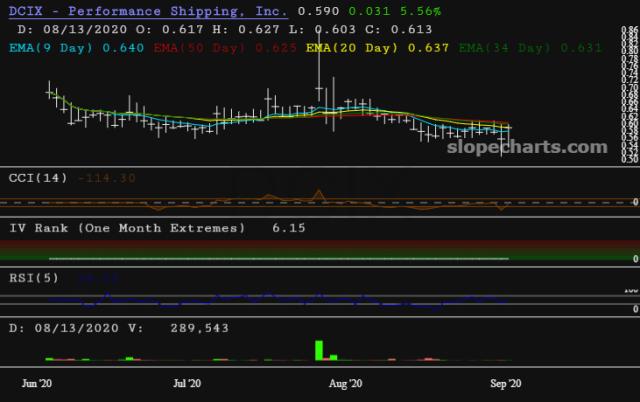Click the Aug '20 time axis label
640x402 pixels.
(345, 384)
